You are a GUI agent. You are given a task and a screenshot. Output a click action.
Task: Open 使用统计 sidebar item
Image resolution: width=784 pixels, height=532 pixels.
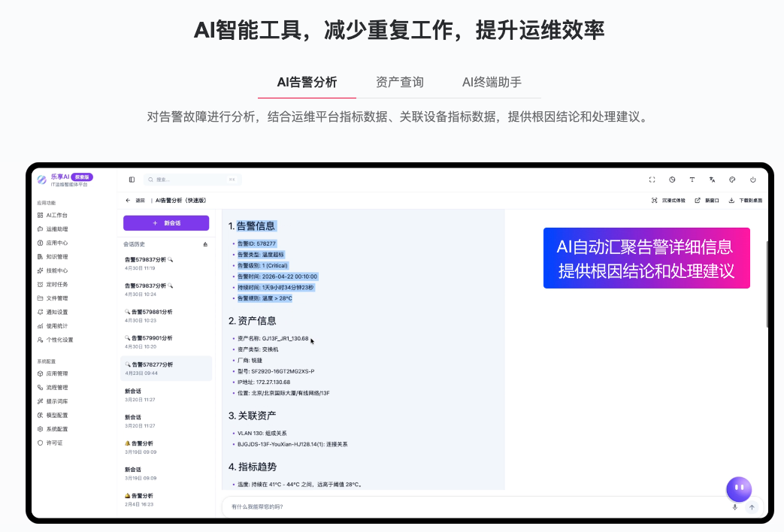pos(53,326)
